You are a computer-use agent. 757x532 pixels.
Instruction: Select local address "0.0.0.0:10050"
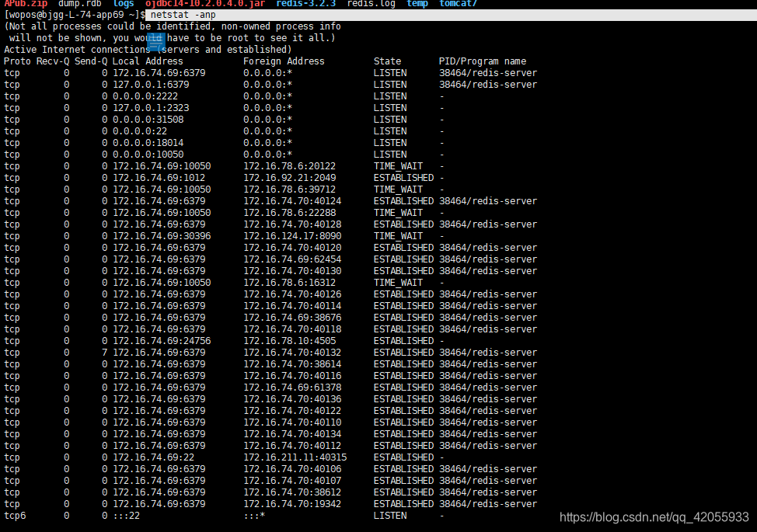148,155
